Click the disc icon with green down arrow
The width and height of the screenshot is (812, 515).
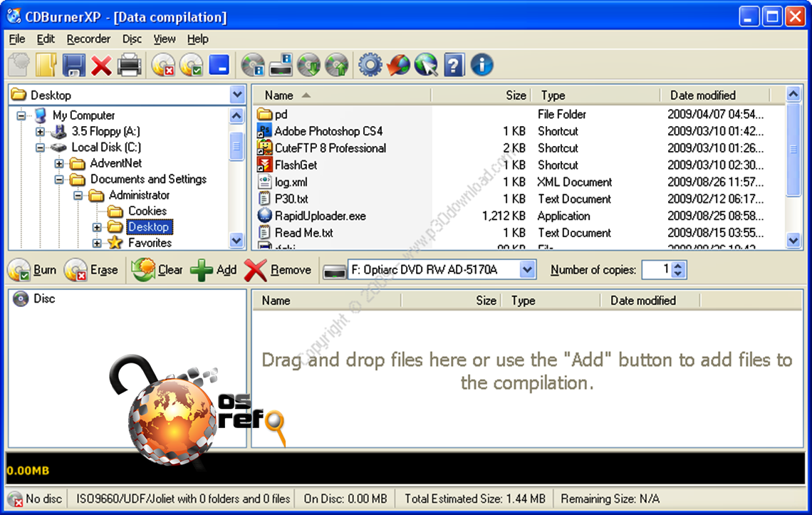pyautogui.click(x=309, y=66)
